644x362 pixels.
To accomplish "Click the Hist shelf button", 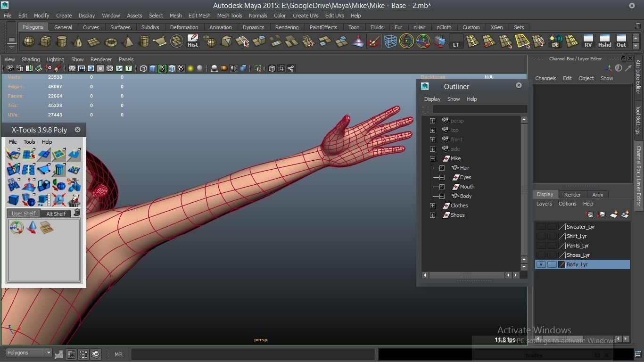I will click(x=193, y=41).
